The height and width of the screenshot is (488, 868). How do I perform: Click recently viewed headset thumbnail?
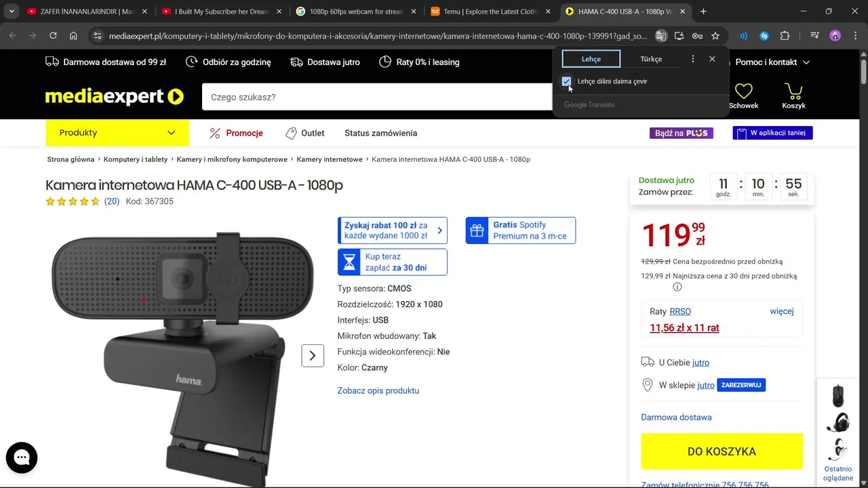(x=838, y=422)
